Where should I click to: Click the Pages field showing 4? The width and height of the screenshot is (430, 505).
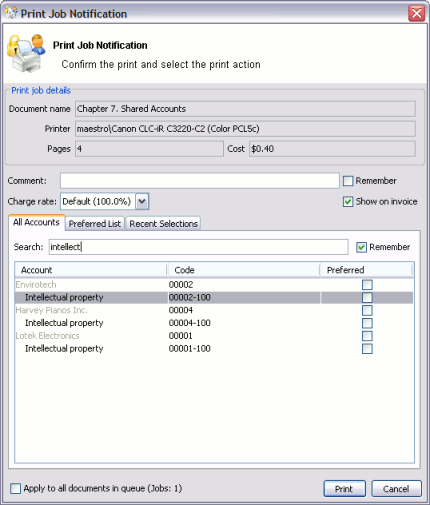149,149
